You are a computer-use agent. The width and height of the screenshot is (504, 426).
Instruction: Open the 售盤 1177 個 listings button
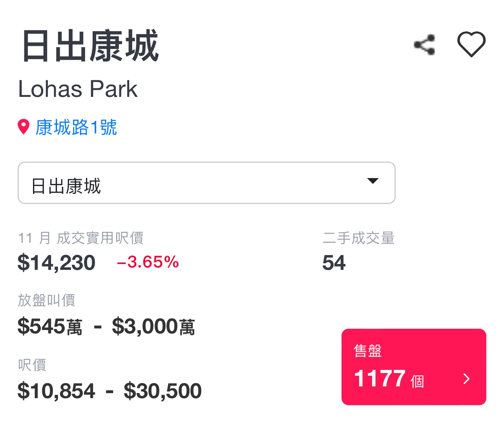(x=414, y=367)
